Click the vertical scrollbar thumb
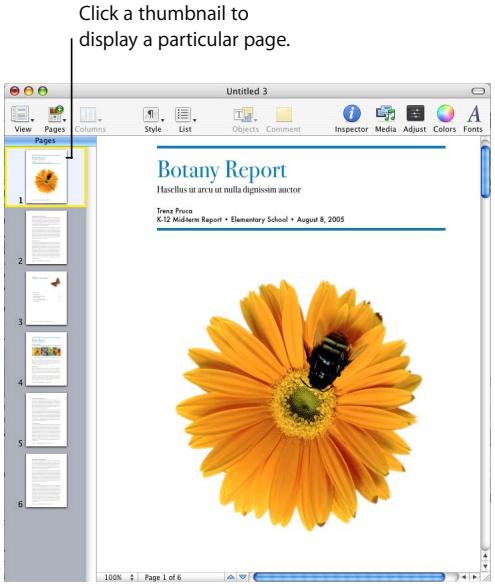 tap(485, 172)
